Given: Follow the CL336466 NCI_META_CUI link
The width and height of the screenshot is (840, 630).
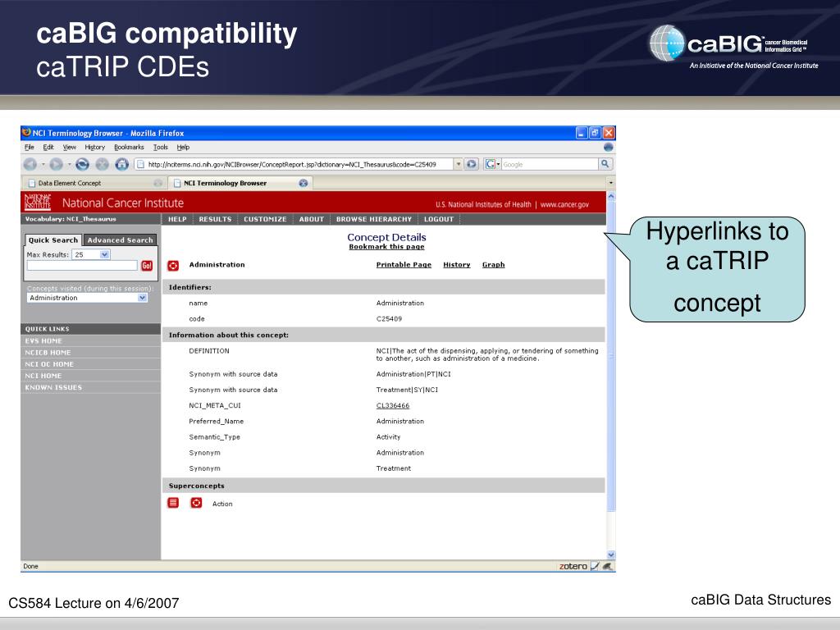Looking at the screenshot, I should [x=393, y=405].
